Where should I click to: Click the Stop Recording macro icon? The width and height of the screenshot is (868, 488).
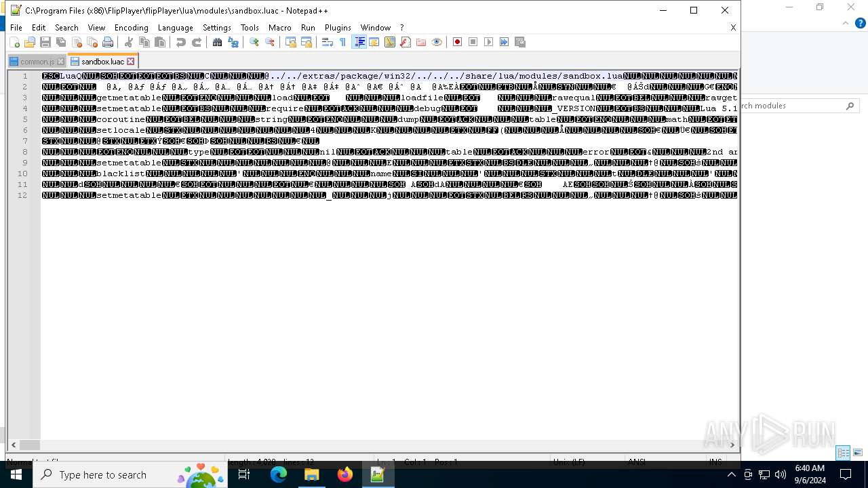473,42
